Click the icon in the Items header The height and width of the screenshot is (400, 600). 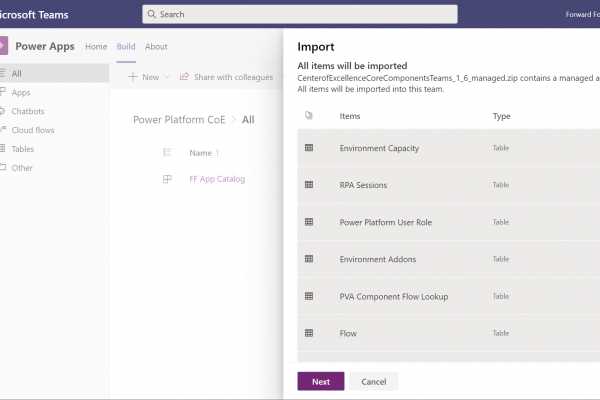(309, 115)
